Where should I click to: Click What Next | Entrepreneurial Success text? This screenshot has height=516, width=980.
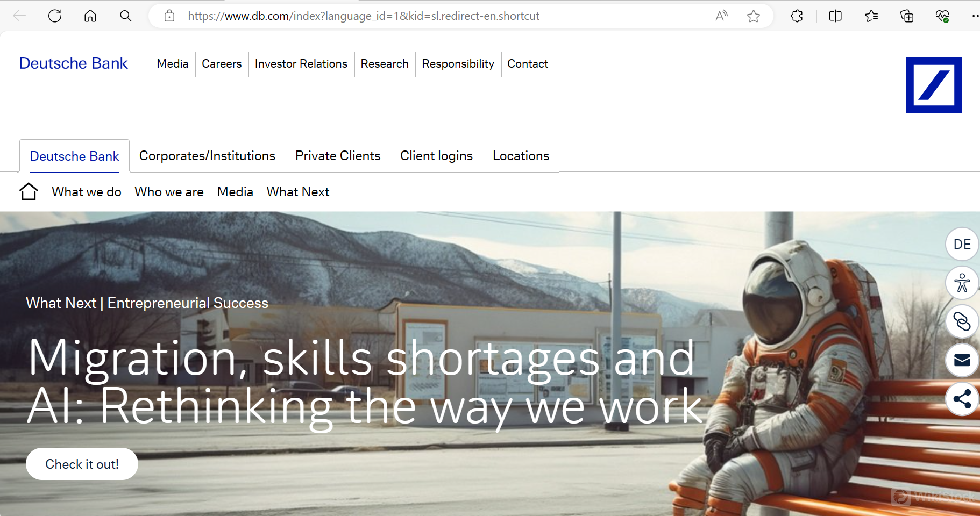147,303
